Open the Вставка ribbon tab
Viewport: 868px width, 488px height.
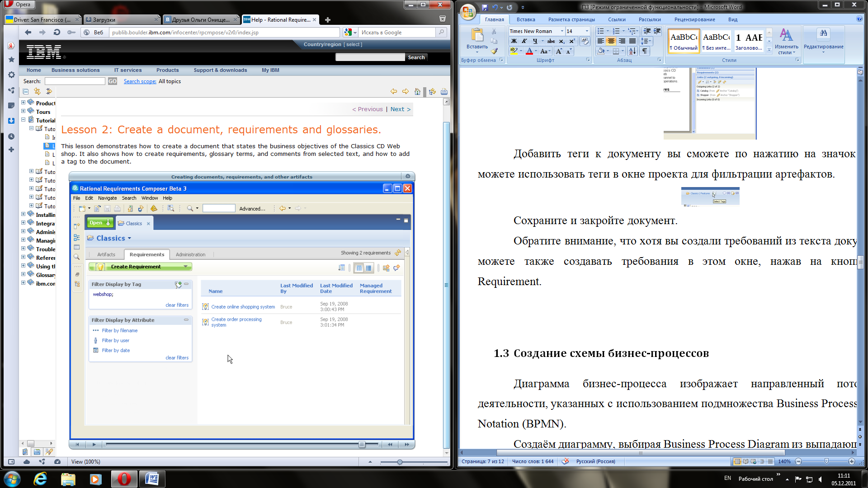click(x=526, y=19)
